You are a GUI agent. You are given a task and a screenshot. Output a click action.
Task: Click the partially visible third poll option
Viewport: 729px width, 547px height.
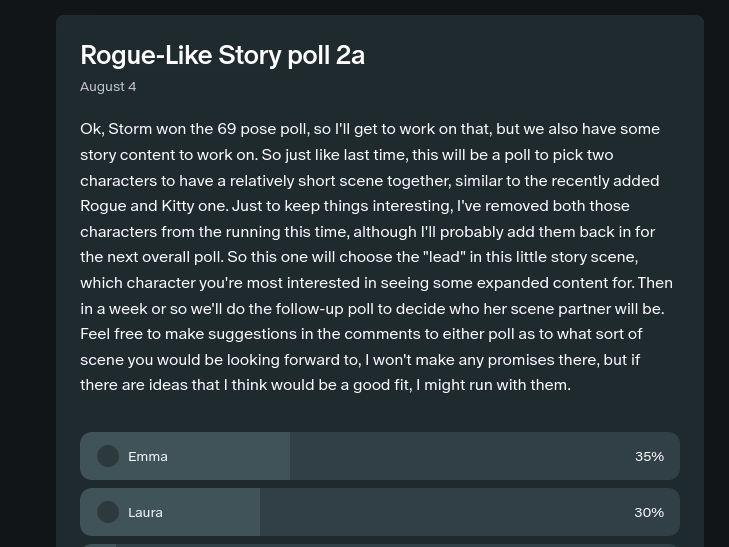(380, 545)
